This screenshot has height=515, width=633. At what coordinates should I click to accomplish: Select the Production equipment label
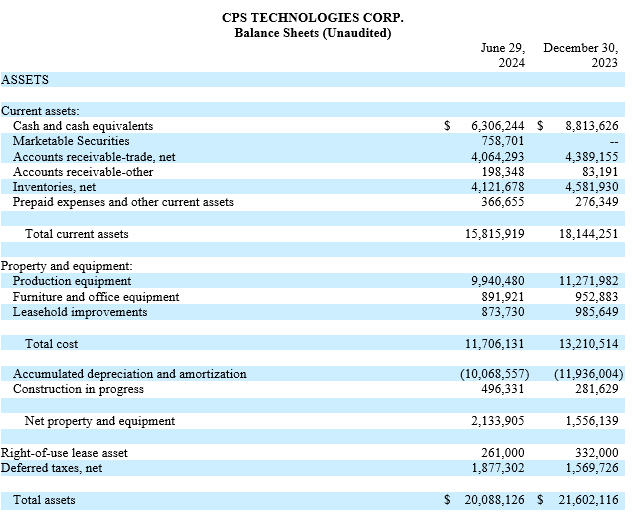pos(72,281)
